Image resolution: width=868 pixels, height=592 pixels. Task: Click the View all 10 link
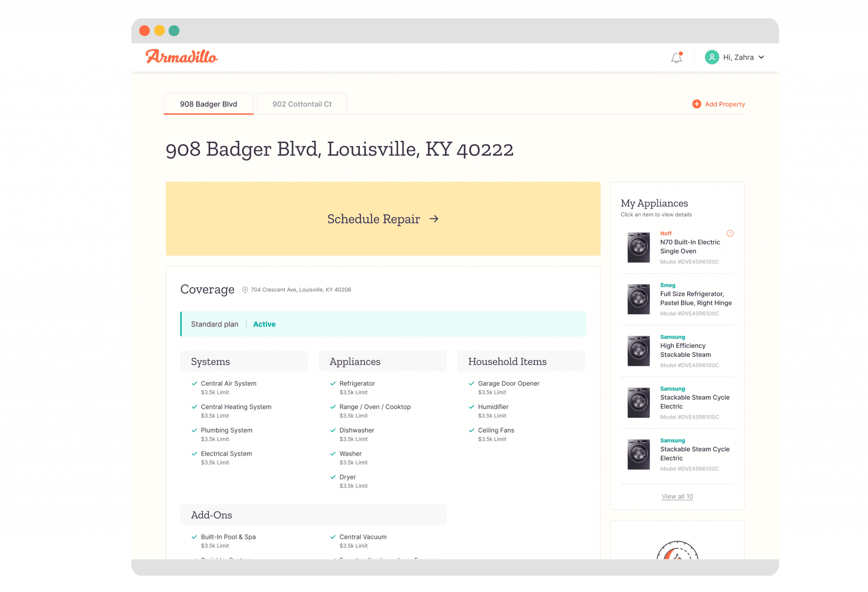tap(677, 496)
